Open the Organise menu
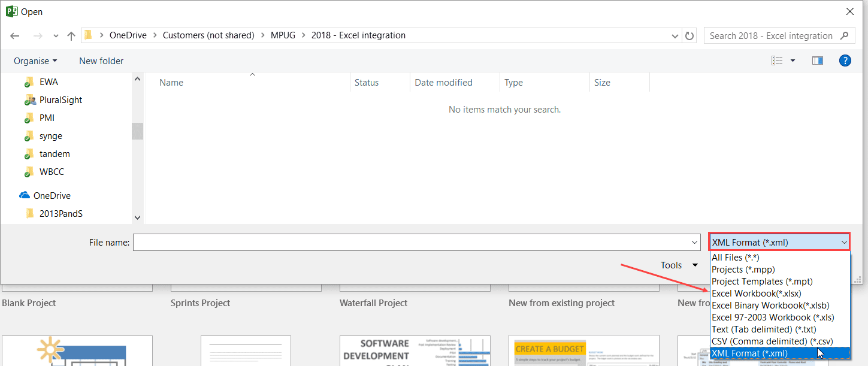 (35, 61)
